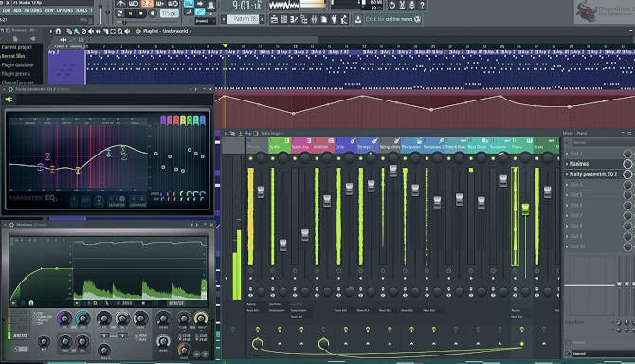Open the ADD menu
This screenshot has width=635, height=364.
[17, 10]
